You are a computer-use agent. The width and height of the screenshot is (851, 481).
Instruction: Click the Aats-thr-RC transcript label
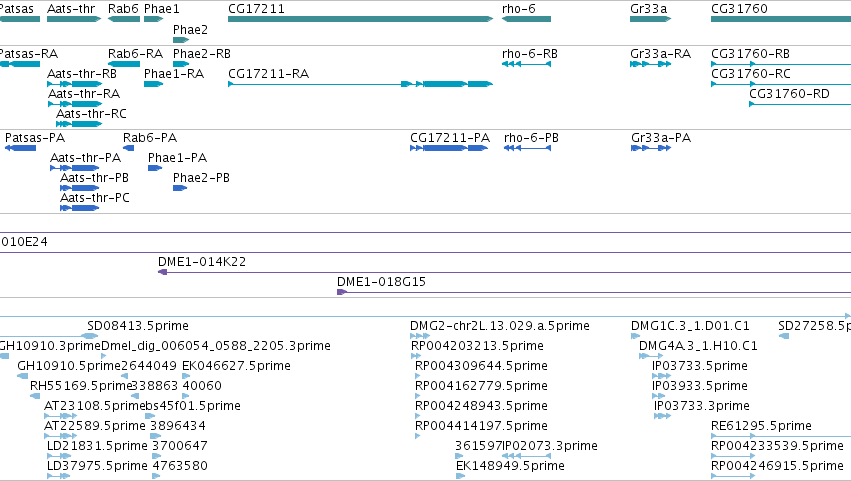click(x=91, y=113)
